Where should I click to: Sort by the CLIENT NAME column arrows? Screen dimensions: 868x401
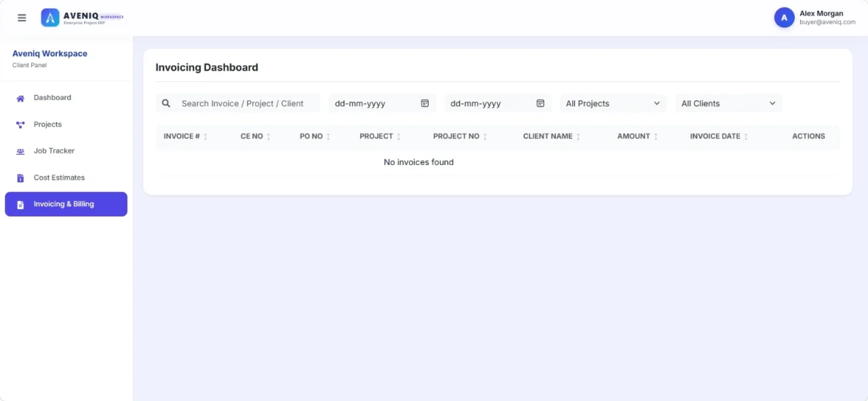(x=578, y=136)
